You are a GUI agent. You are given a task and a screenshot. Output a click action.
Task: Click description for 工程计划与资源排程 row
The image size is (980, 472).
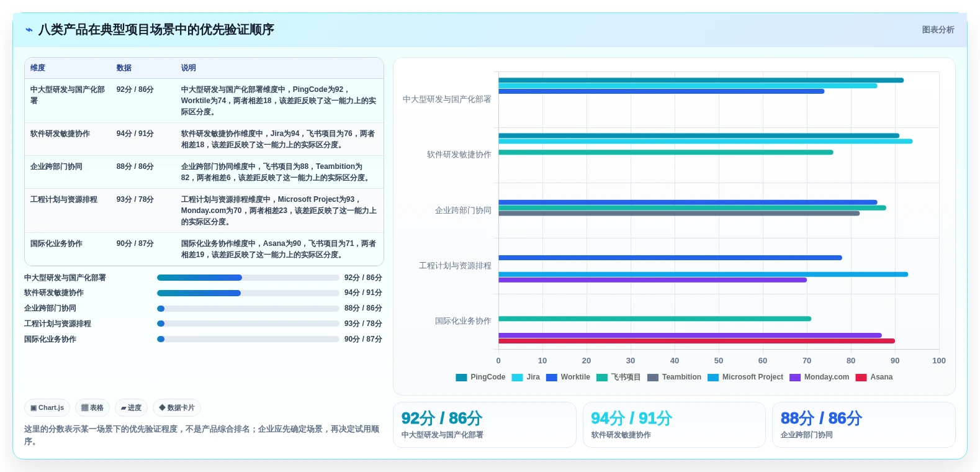tap(279, 211)
